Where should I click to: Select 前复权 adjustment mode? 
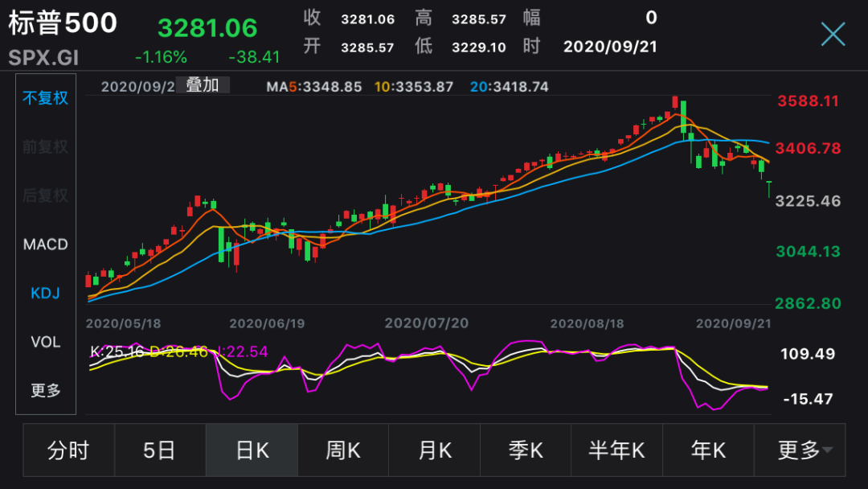click(45, 146)
